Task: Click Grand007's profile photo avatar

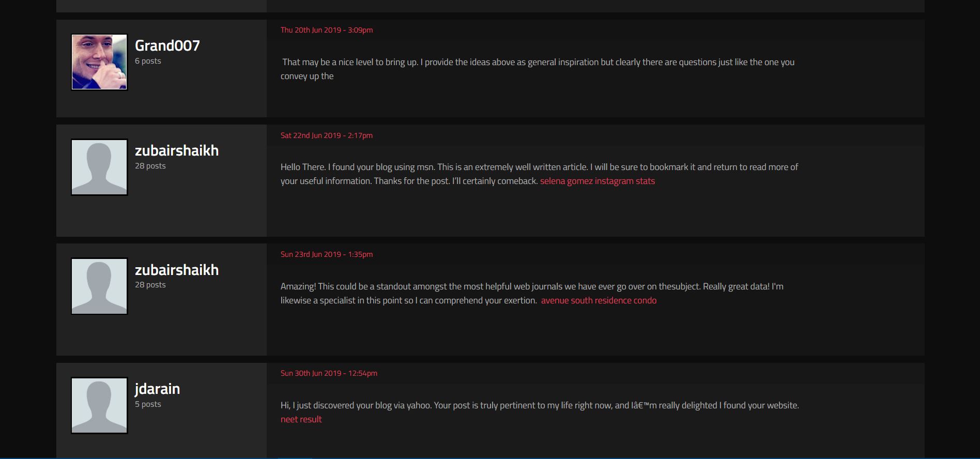Action: pos(99,62)
